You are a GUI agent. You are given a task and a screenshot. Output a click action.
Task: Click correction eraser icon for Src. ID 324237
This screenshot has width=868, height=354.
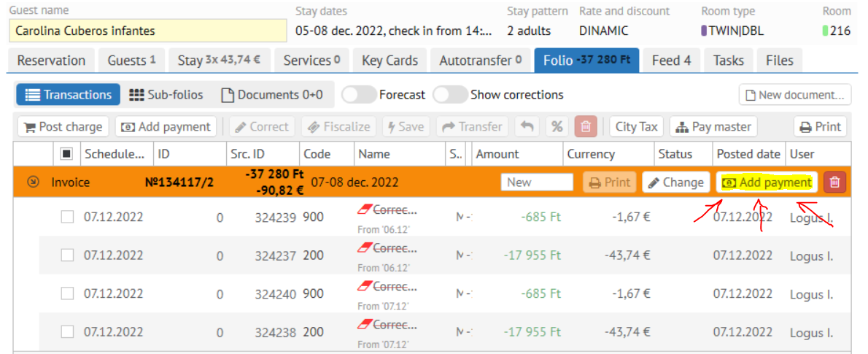(x=364, y=248)
